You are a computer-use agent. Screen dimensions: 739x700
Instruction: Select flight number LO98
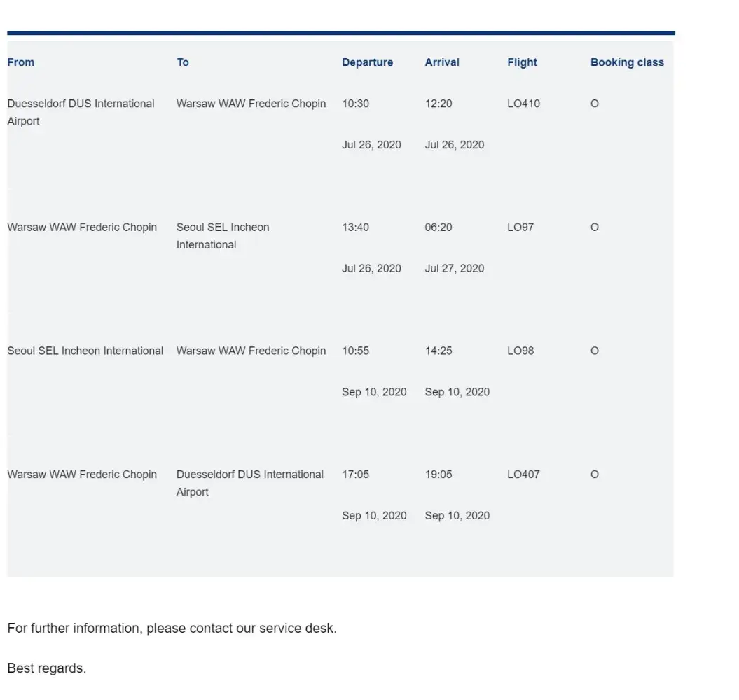[x=520, y=351]
